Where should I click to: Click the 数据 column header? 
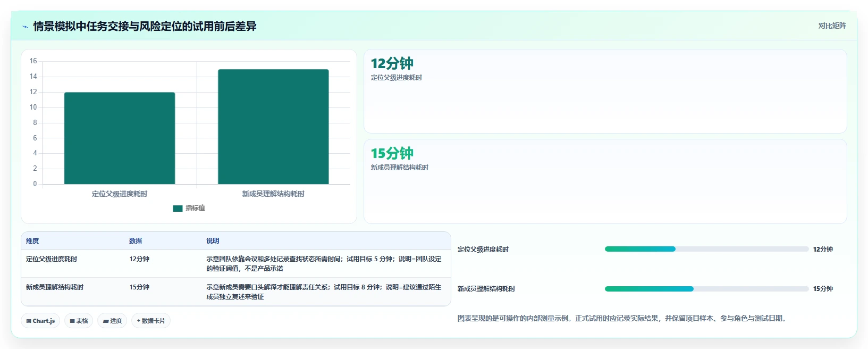136,241
